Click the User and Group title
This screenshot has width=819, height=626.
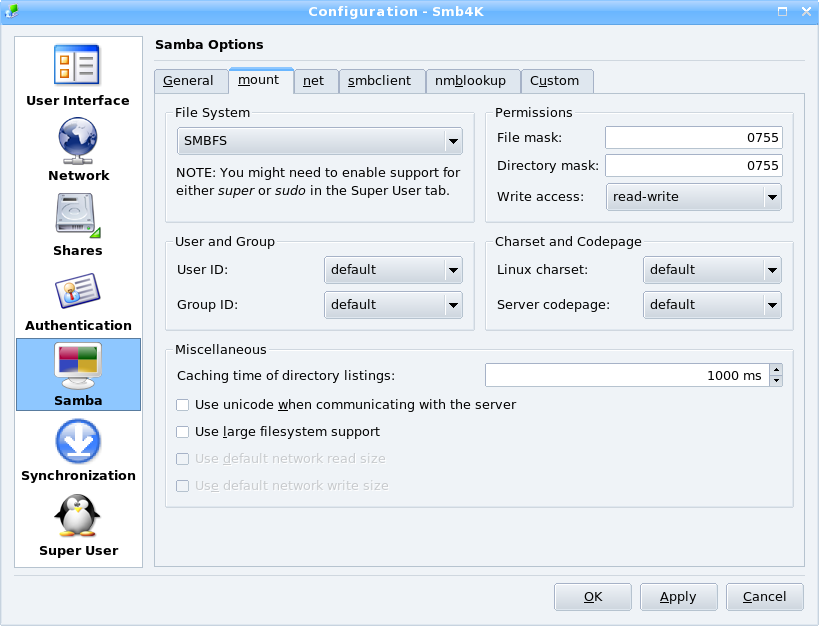coord(225,242)
